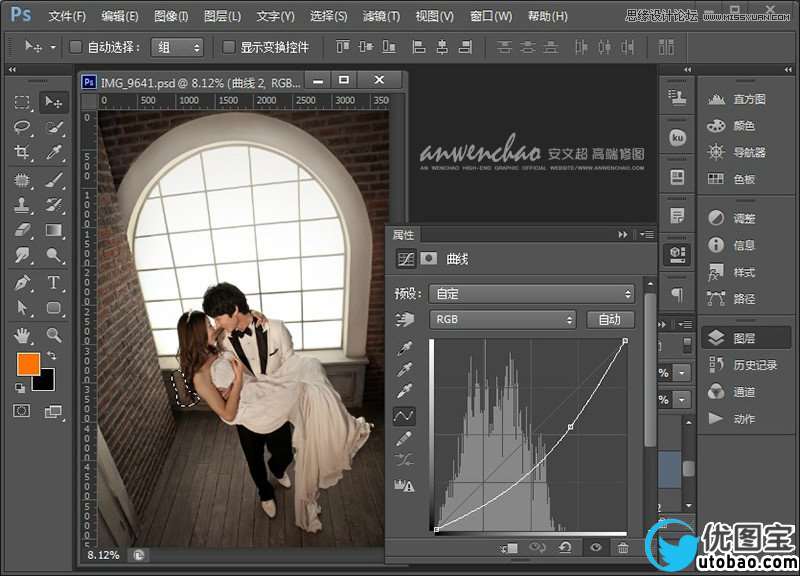Image resolution: width=800 pixels, height=576 pixels.
Task: Choose draw curve pencil mode
Action: pos(404,438)
